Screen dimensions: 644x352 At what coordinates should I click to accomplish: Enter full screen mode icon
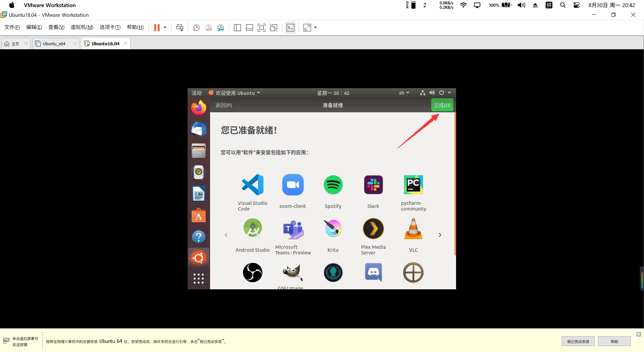coord(261,27)
